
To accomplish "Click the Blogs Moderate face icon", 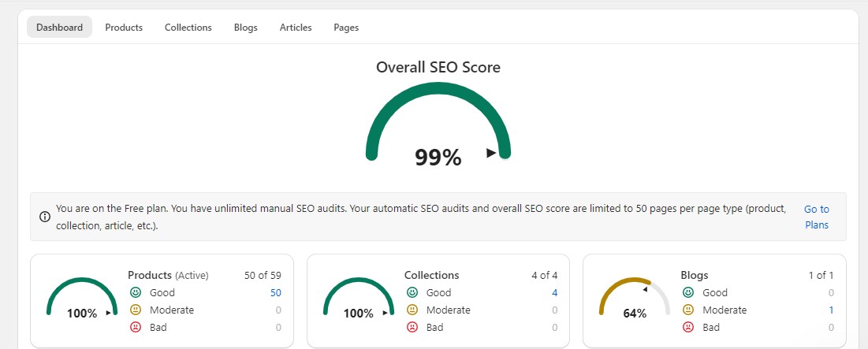I will [x=688, y=310].
